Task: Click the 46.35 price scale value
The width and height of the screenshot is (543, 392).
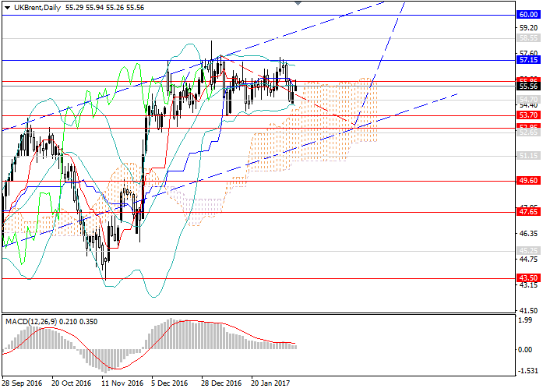Action: pyautogui.click(x=528, y=234)
